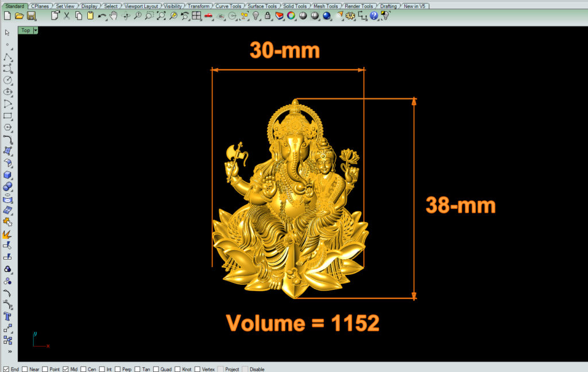Enable the Perp osnap checkbox
The image size is (588, 372).
[x=118, y=369]
